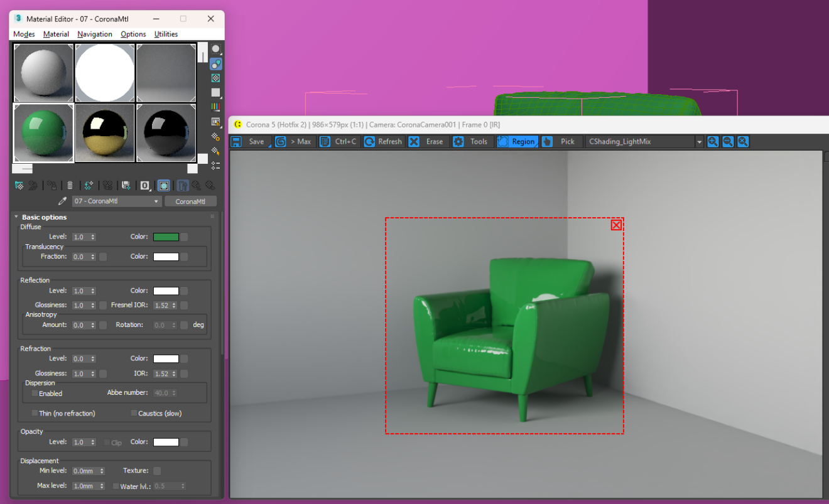This screenshot has height=504, width=829.
Task: Enable Caustics (slow) checkbox
Action: [134, 414]
